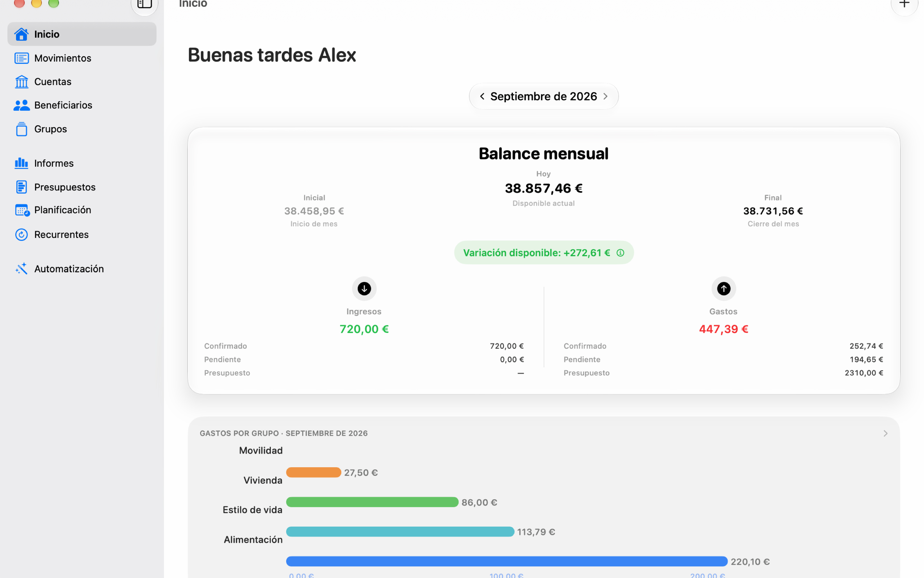Click the 2310,00 € expense budget value

[x=864, y=373]
